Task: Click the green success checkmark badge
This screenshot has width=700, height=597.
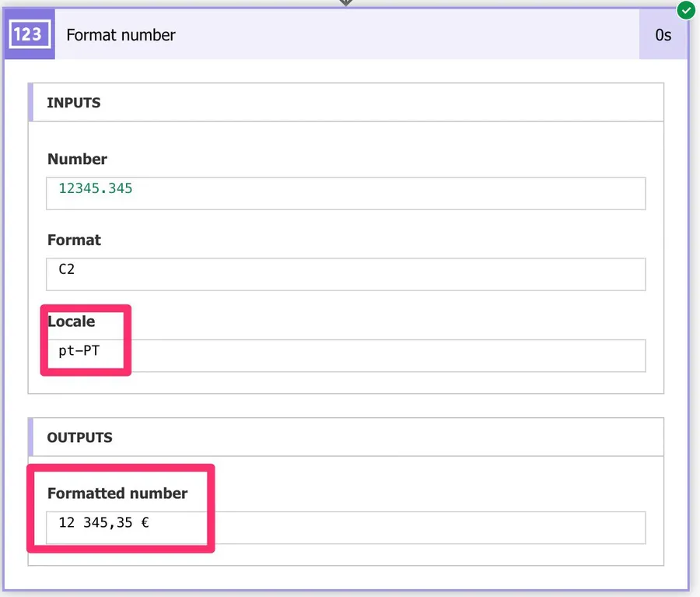Action: pyautogui.click(x=685, y=10)
